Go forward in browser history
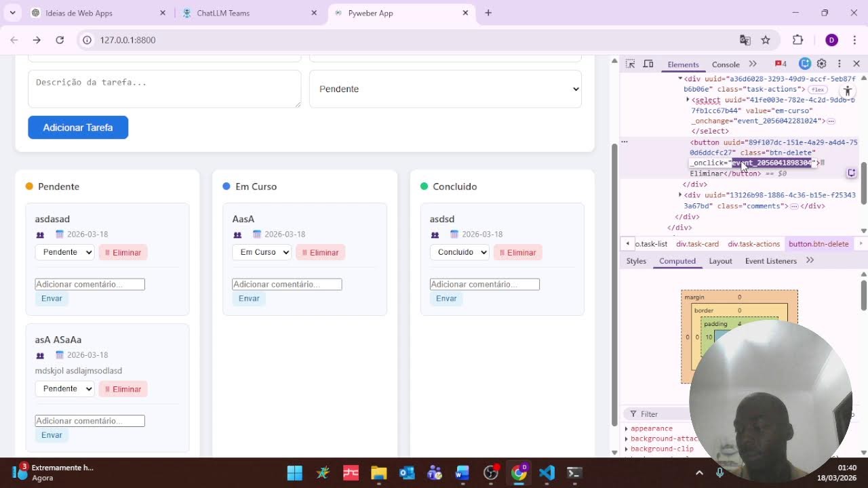The width and height of the screenshot is (868, 488). [x=37, y=40]
